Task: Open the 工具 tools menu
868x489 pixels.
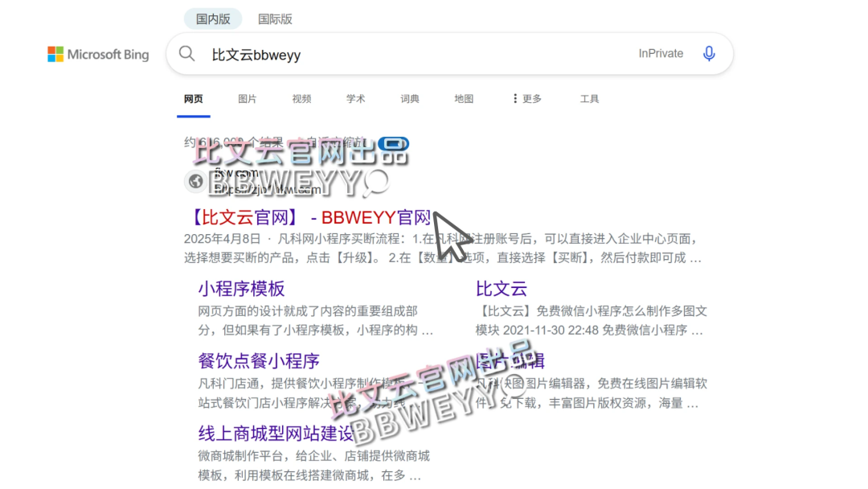Action: click(x=589, y=98)
